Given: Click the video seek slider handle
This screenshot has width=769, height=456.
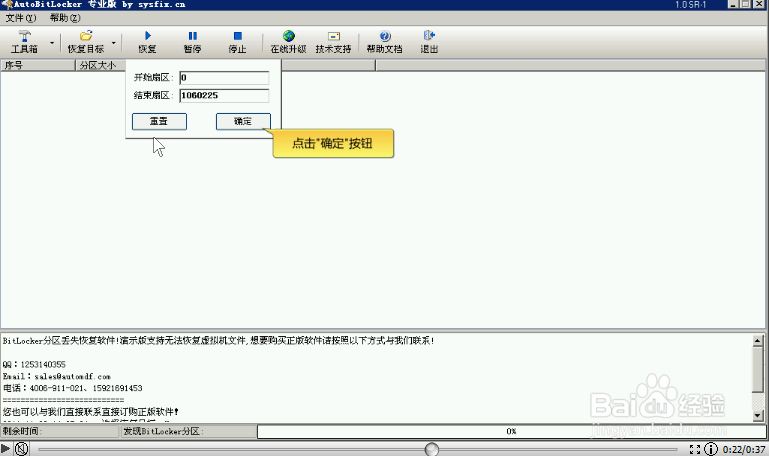Looking at the screenshot, I should point(432,449).
